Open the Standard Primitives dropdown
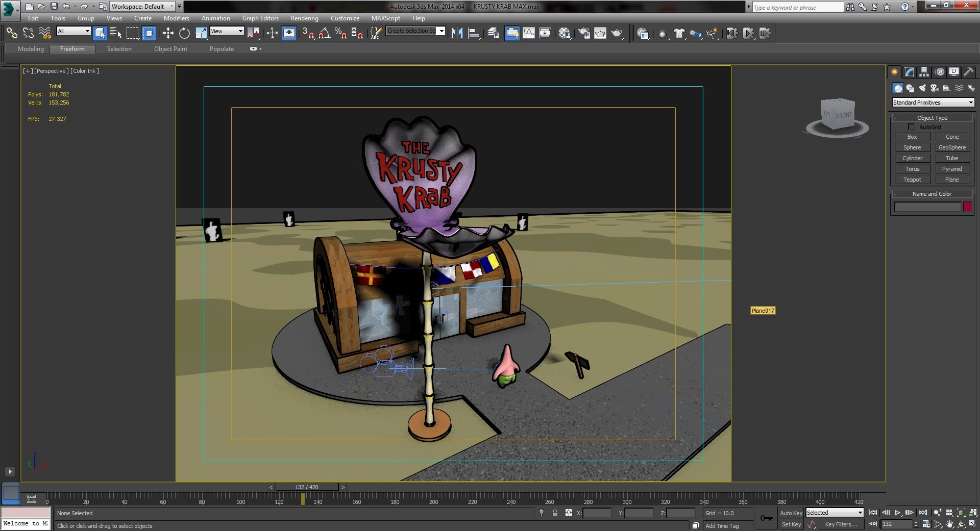 click(933, 103)
